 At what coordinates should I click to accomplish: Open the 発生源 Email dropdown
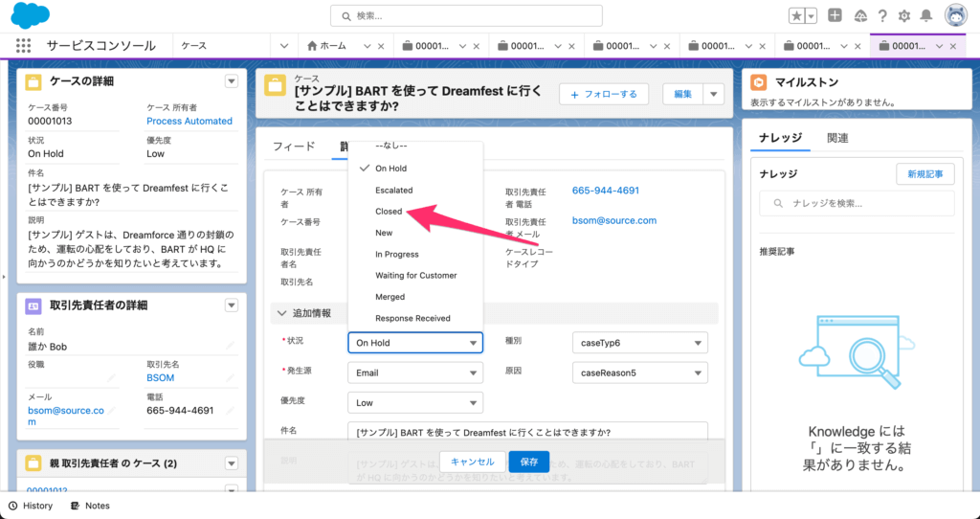coord(415,372)
